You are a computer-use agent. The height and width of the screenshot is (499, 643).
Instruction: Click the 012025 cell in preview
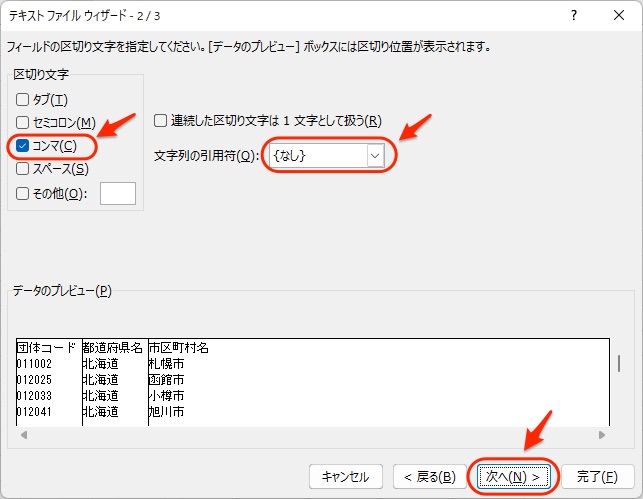tap(34, 380)
